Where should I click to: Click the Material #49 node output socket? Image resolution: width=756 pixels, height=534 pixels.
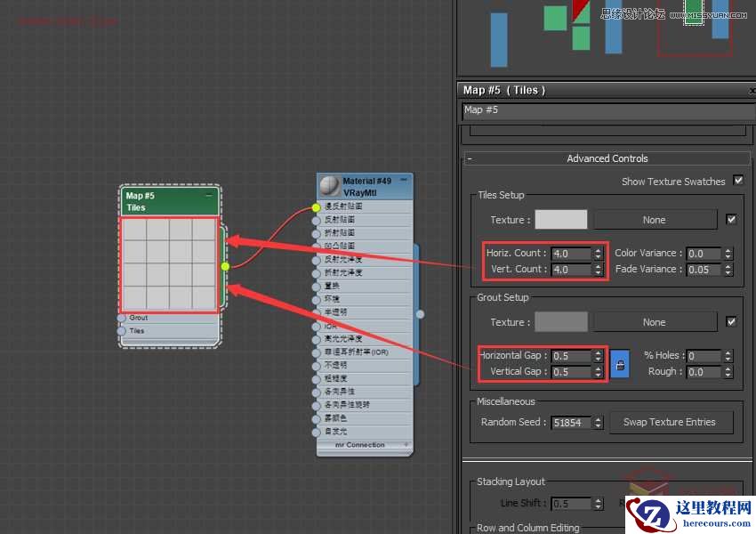[x=420, y=313]
